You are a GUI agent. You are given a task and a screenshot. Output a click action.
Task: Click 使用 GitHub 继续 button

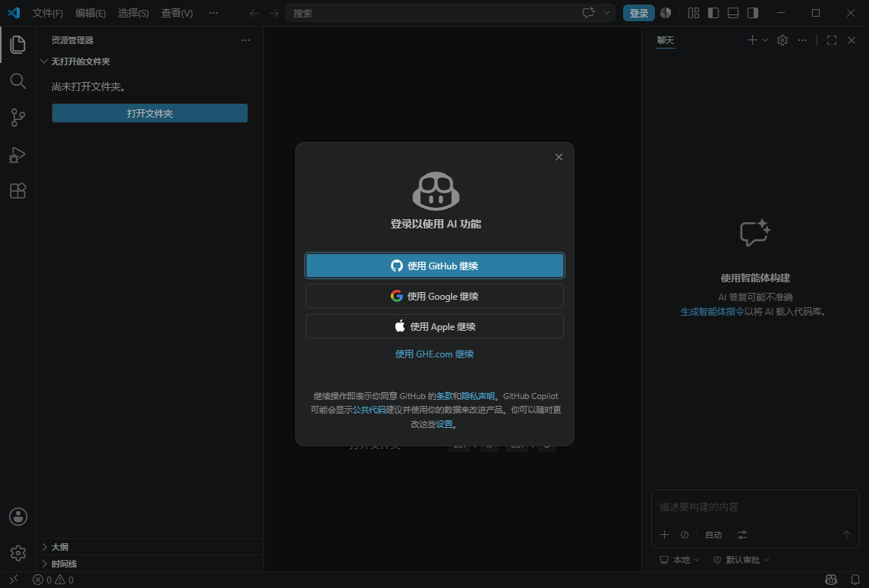tap(434, 266)
